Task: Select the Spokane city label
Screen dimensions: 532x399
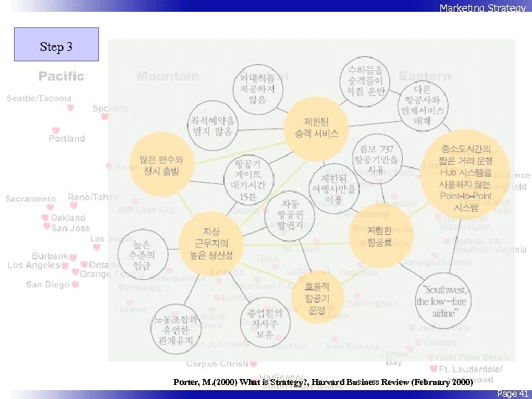Action: 111,109
